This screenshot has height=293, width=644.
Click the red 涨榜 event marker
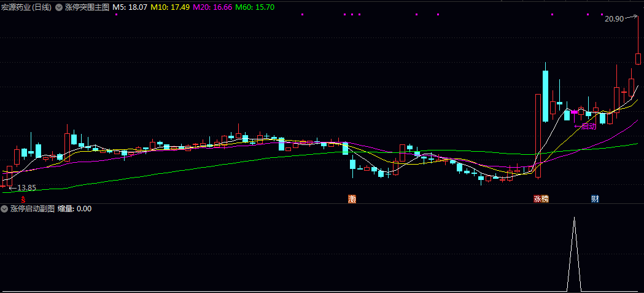tap(541, 199)
